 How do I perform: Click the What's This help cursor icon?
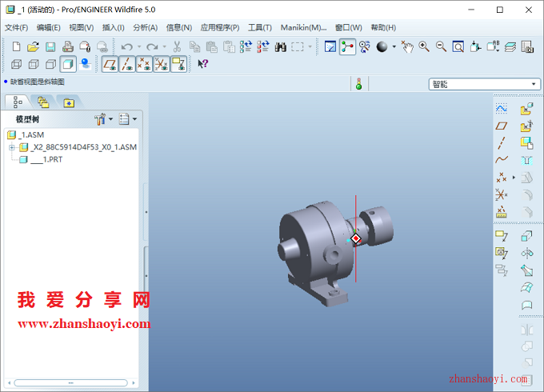[202, 64]
